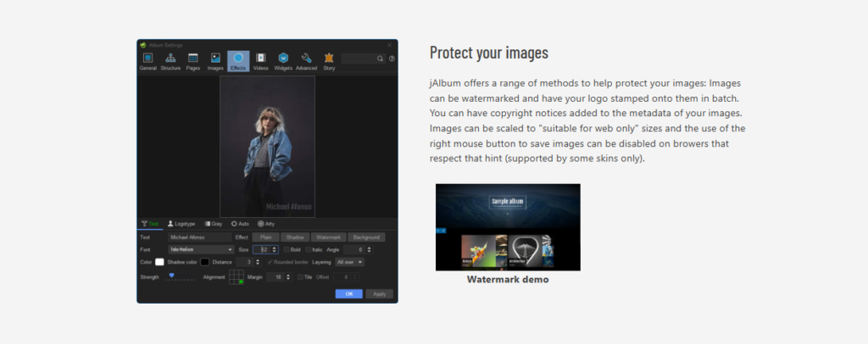Select the Background effect button
868x346 pixels.
click(x=366, y=237)
